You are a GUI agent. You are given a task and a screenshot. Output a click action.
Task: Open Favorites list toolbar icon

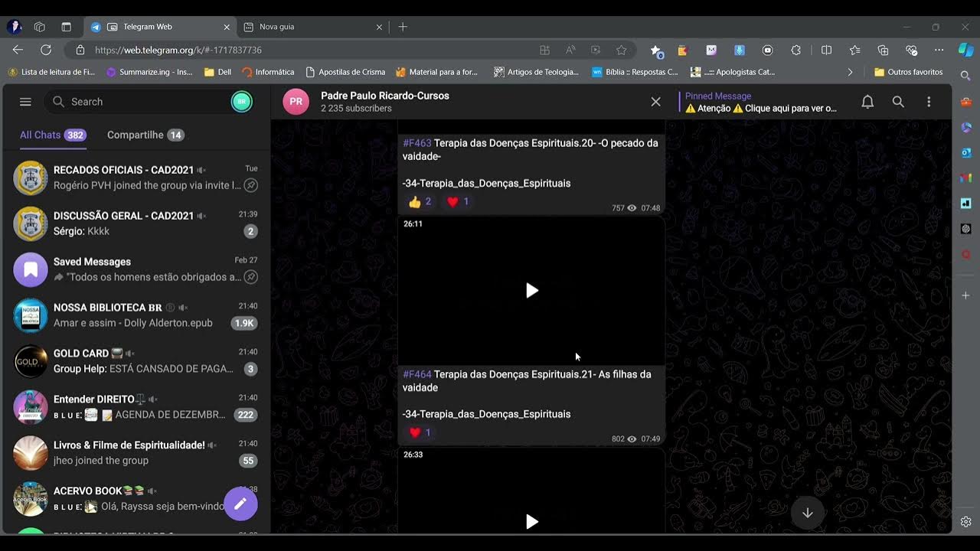coord(854,50)
